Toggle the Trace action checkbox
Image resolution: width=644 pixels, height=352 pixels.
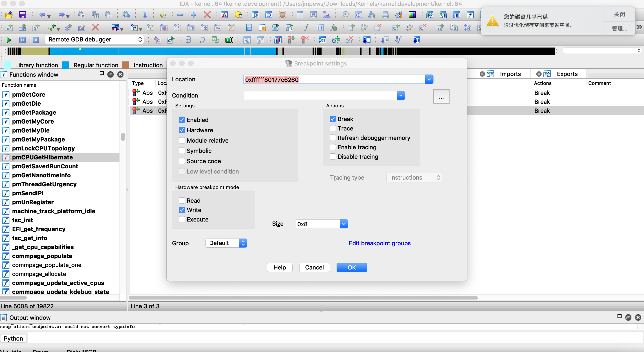(x=333, y=128)
